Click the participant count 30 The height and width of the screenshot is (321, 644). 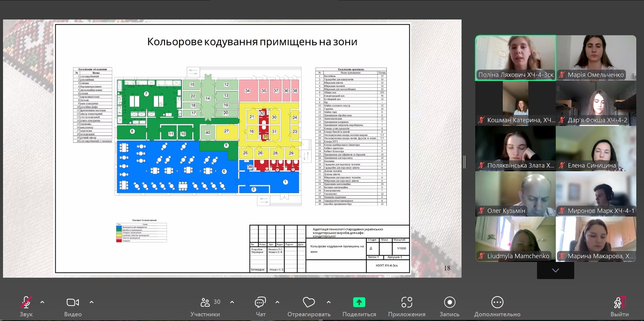point(217,302)
